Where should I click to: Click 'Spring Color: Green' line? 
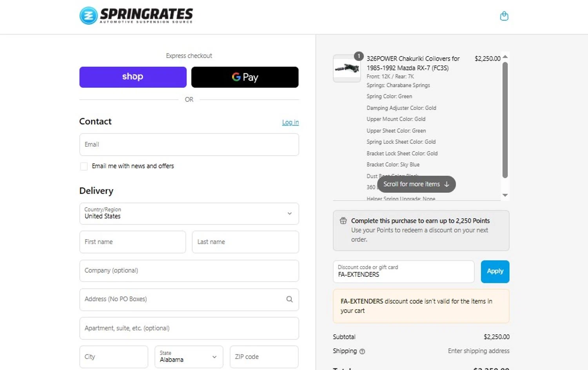(x=389, y=96)
